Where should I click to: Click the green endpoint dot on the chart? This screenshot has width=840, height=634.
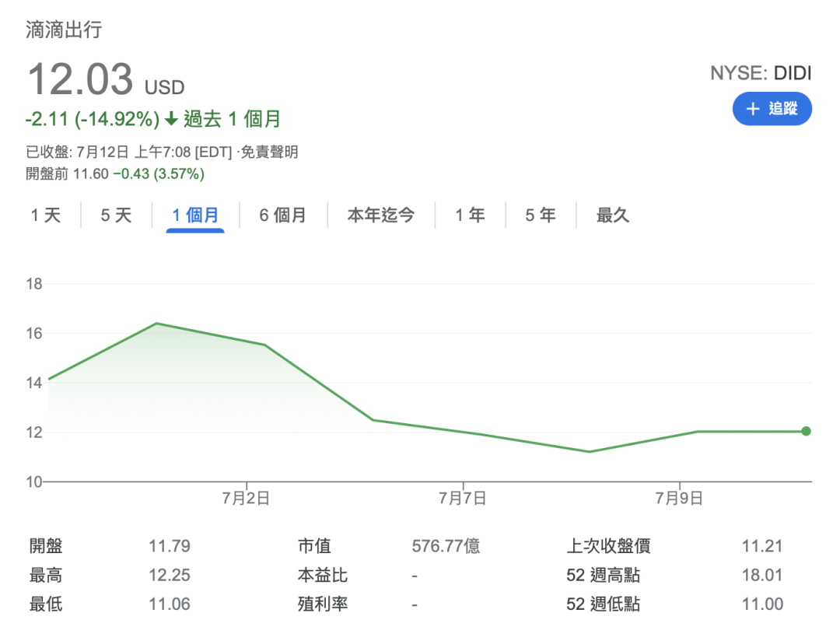[806, 430]
